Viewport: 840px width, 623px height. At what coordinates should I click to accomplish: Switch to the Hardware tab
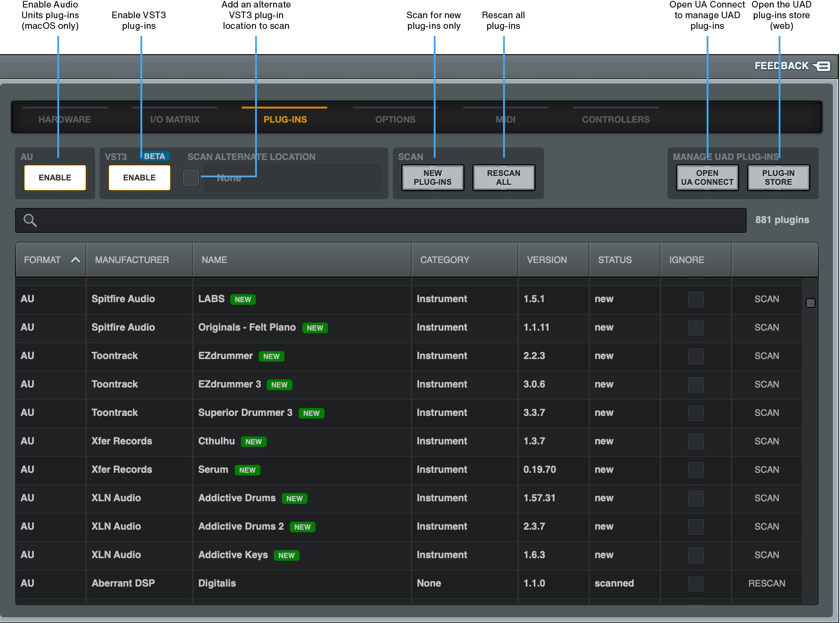(64, 120)
